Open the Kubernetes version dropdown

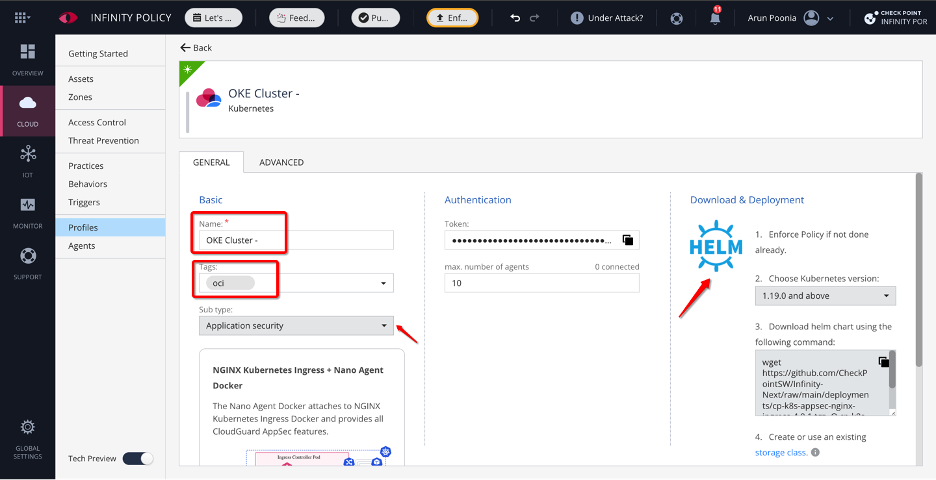pos(825,296)
